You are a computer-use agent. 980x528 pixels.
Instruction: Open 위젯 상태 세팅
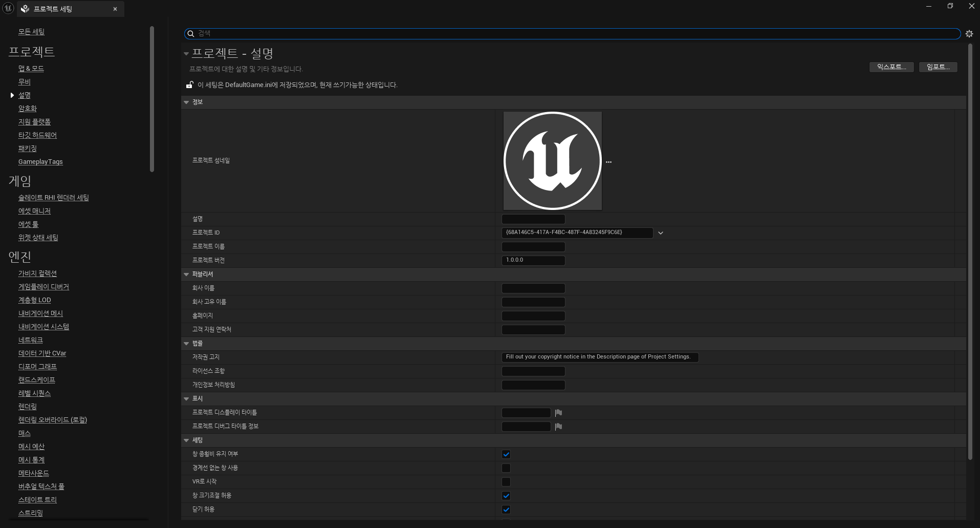(38, 238)
